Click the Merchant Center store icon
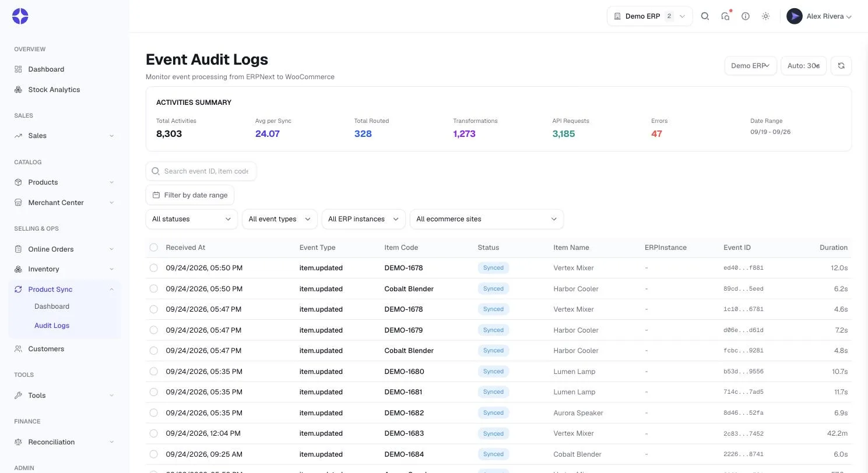Screen dimensions: 868x473 click(18, 203)
